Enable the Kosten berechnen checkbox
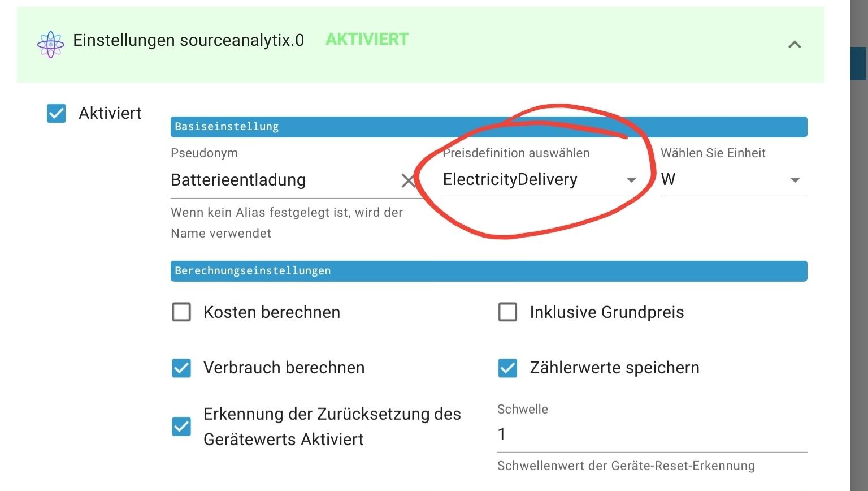This screenshot has height=491, width=868. point(181,312)
